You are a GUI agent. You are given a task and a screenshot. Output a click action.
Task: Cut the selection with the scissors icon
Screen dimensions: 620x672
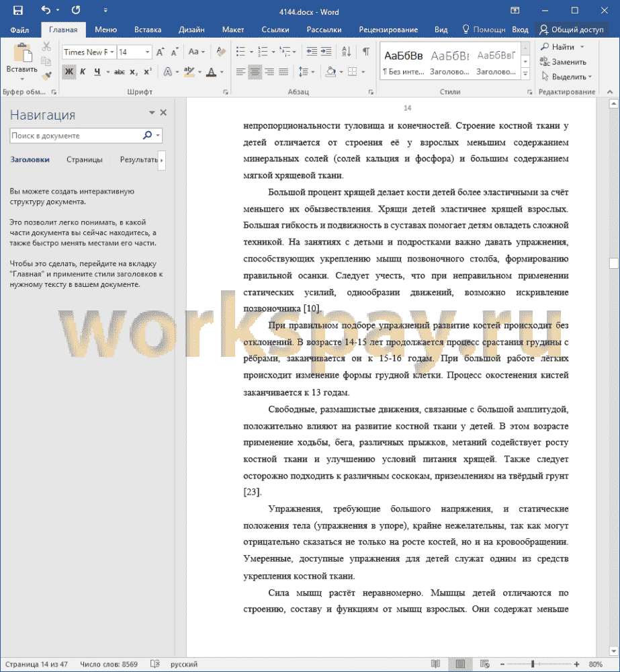click(46, 46)
